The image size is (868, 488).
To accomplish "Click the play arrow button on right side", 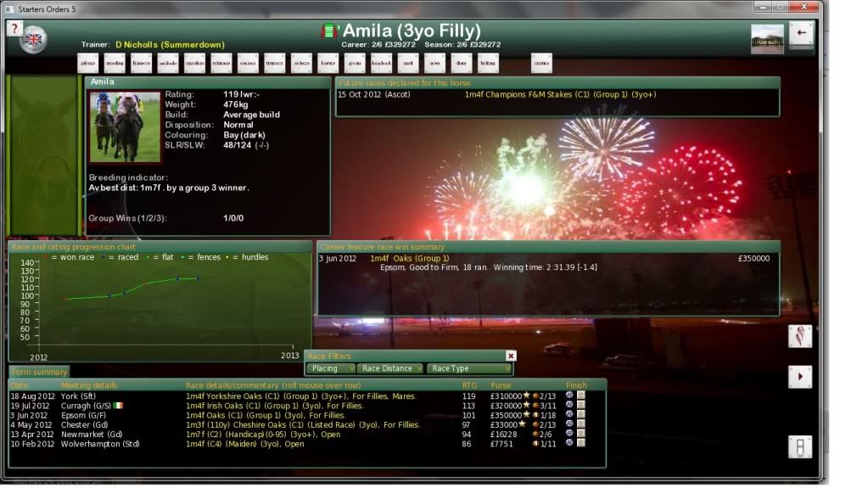I will pos(800,377).
